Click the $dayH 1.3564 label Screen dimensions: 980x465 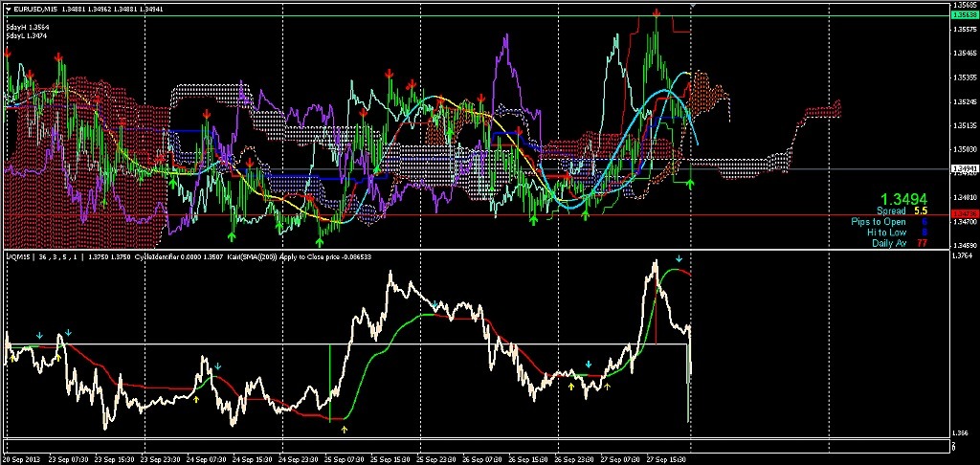pyautogui.click(x=28, y=28)
